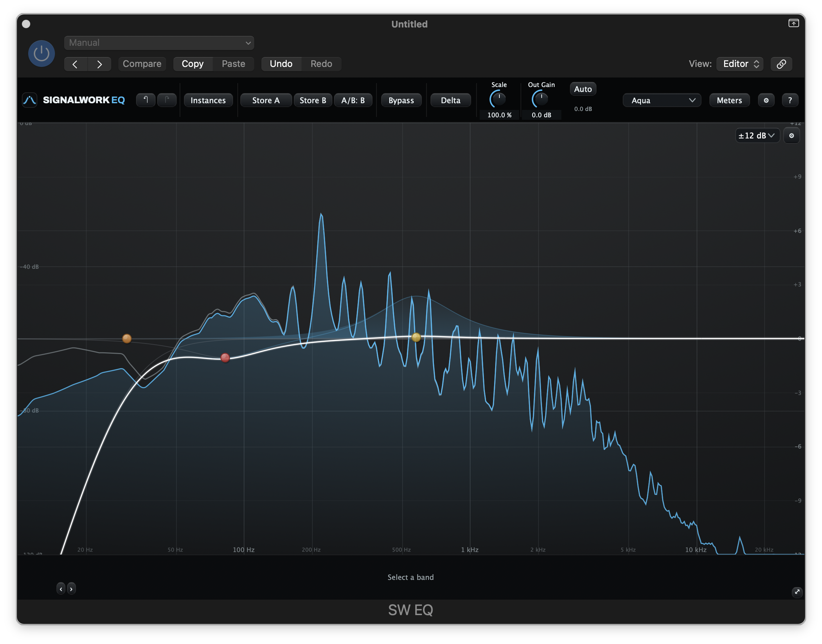Click next band chevron at bottom left
The width and height of the screenshot is (822, 644).
click(71, 589)
